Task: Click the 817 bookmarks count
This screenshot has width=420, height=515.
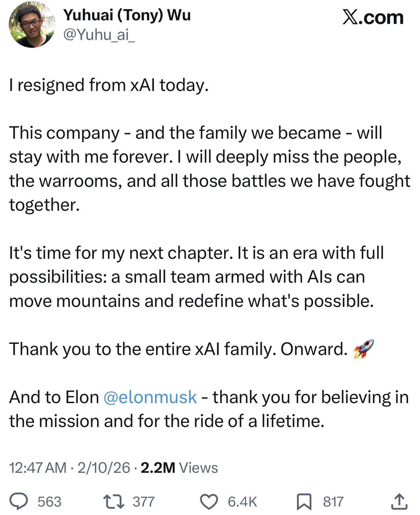Action: (333, 502)
